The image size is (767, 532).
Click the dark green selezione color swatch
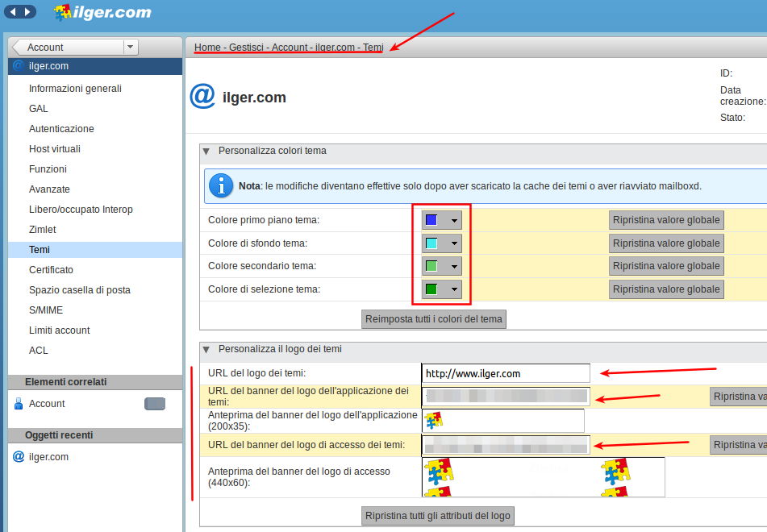point(431,289)
